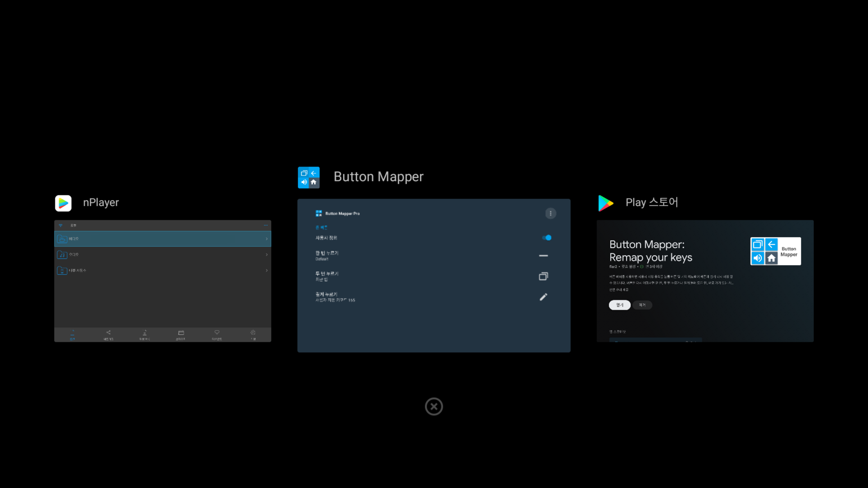Open the three-dot menu in Button Mapper Pro

point(550,213)
